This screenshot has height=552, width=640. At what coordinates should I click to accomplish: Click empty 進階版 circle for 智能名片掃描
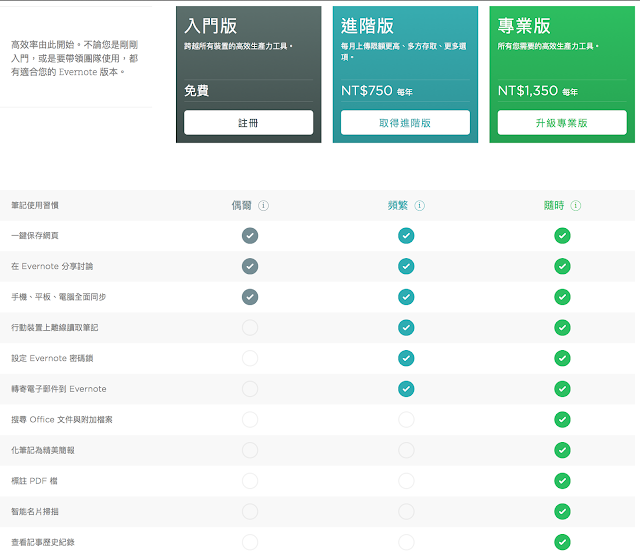[x=406, y=512]
